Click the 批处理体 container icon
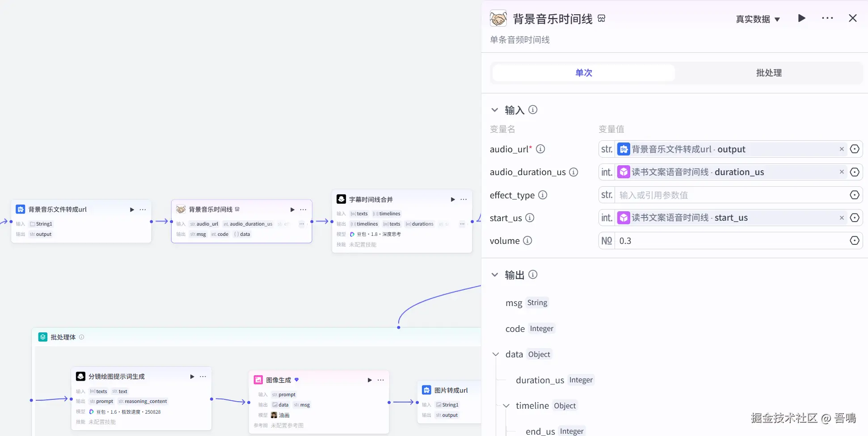Viewport: 868px width, 436px height. pyautogui.click(x=43, y=337)
